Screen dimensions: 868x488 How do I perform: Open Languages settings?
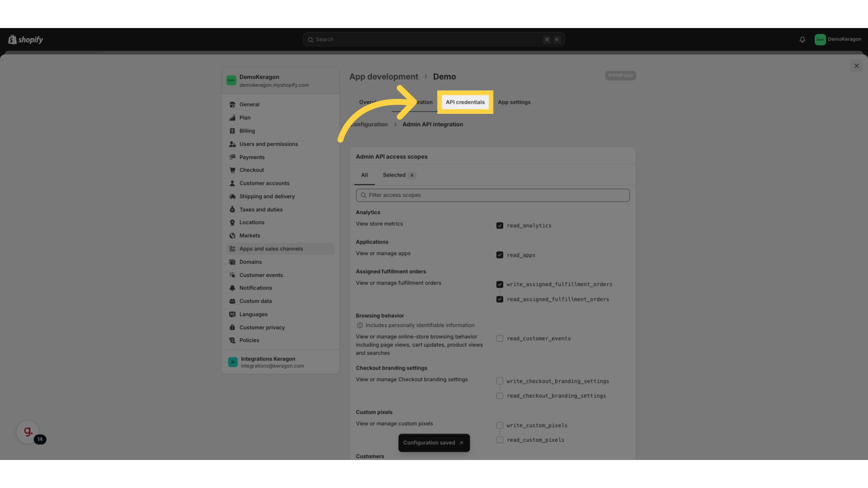[254, 314]
